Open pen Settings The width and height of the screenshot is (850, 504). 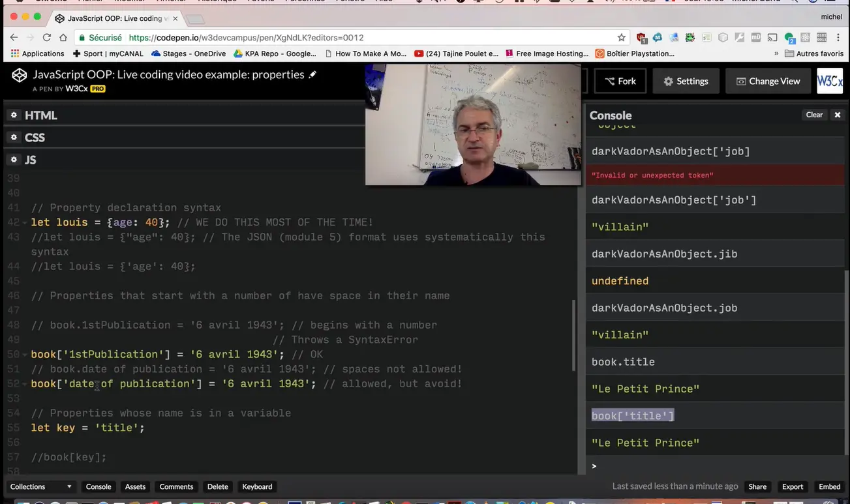click(686, 81)
